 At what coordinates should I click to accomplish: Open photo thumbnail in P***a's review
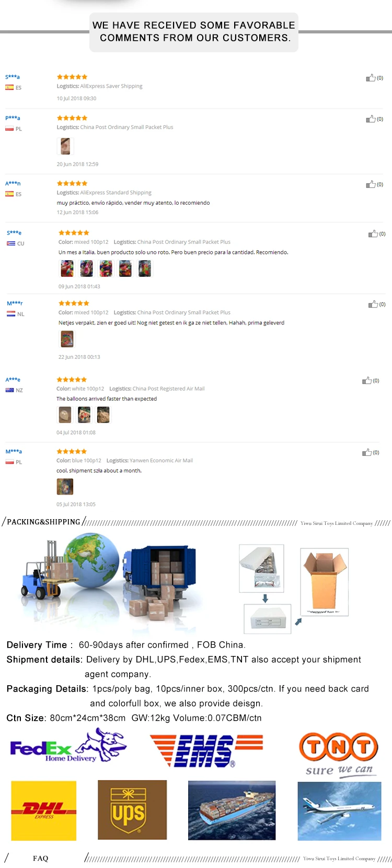click(x=65, y=146)
